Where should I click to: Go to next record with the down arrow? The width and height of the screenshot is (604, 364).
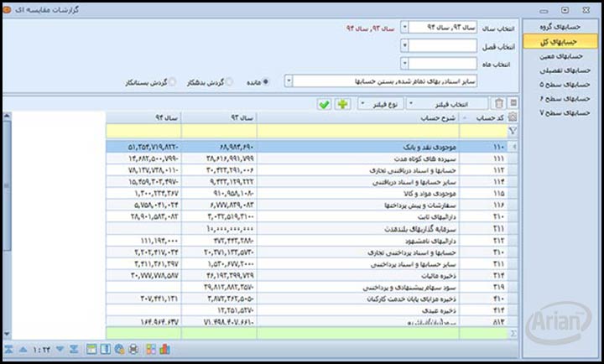(x=60, y=350)
